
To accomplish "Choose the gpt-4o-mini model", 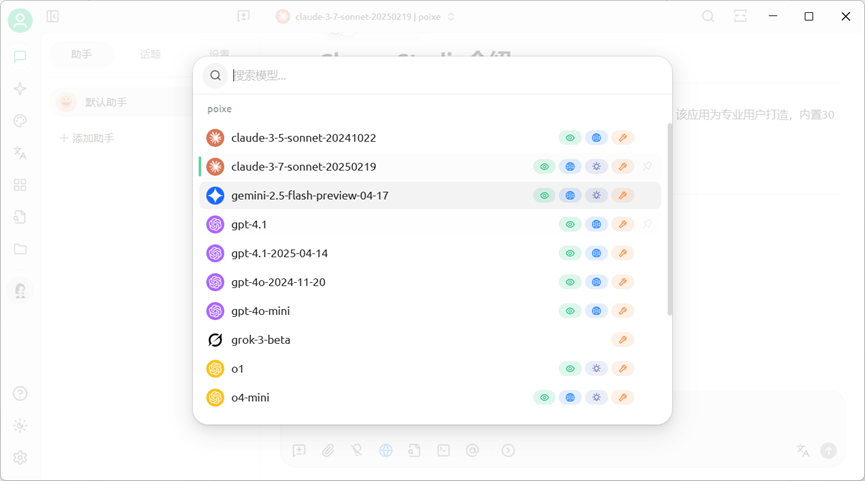I will click(430, 311).
